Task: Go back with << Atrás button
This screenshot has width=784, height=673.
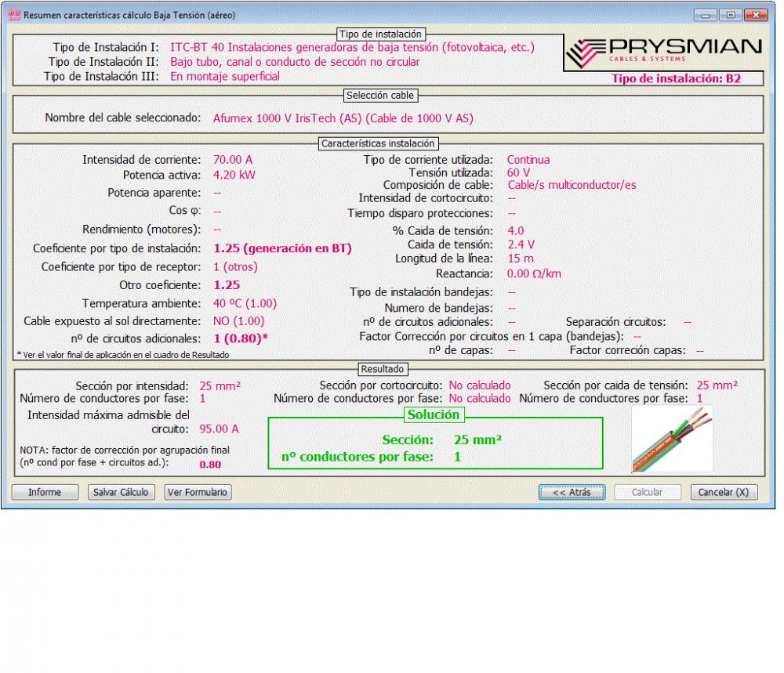Action: pos(572,492)
